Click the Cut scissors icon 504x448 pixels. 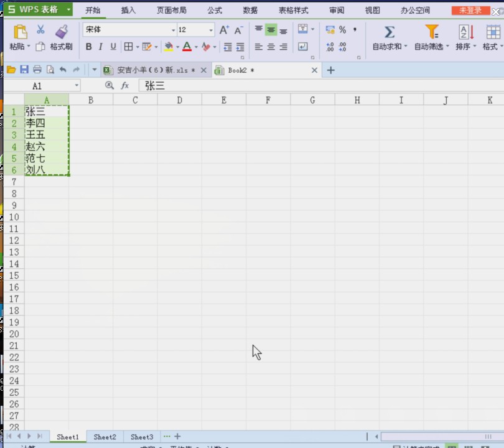point(40,30)
